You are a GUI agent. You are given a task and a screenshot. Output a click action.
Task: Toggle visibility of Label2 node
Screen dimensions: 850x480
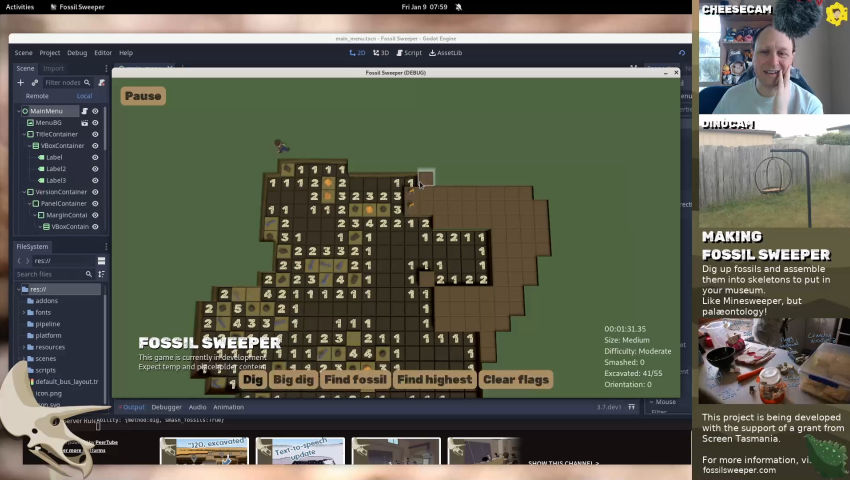coord(95,169)
